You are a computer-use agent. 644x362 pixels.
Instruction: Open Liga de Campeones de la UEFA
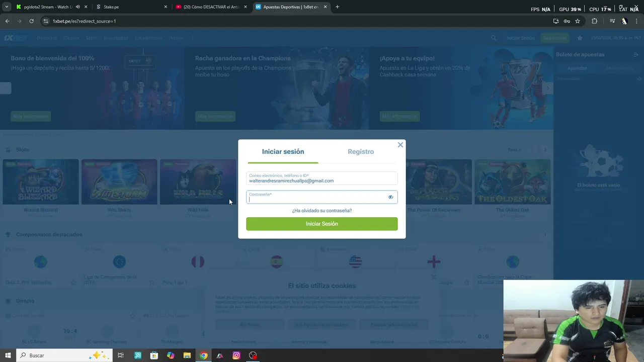pyautogui.click(x=119, y=266)
